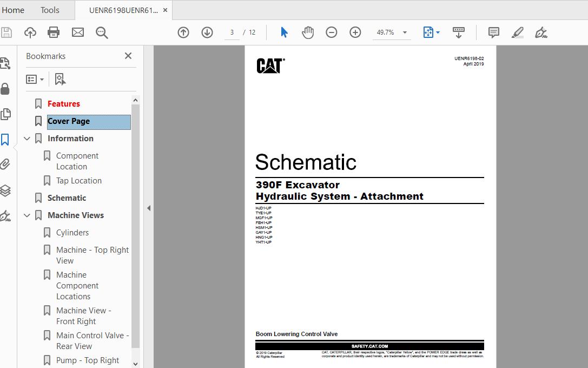Click "Boom Lowering Control Valve" text
Image resolution: width=588 pixels, height=368 pixels.
(x=296, y=334)
